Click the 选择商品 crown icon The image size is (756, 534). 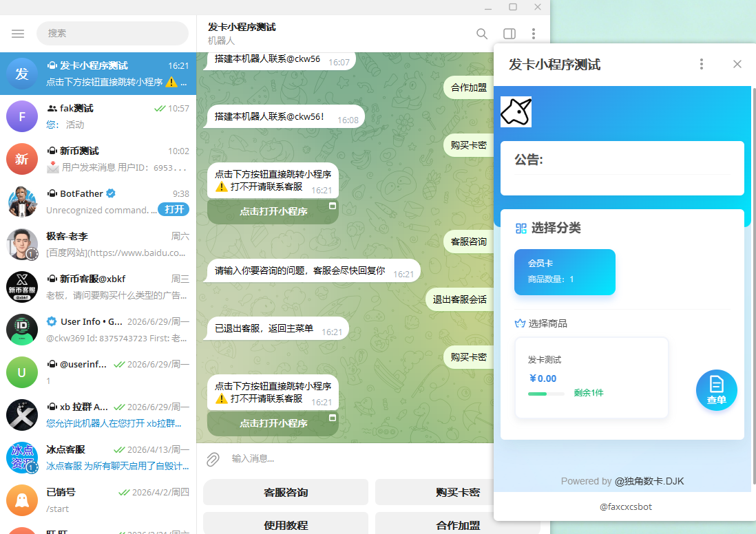[520, 323]
